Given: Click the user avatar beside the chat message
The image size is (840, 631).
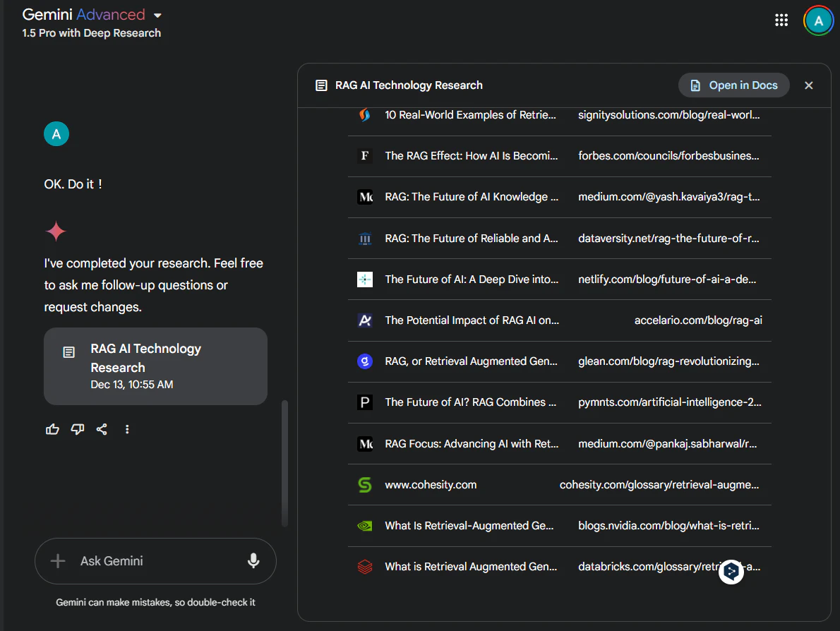Looking at the screenshot, I should [x=56, y=133].
